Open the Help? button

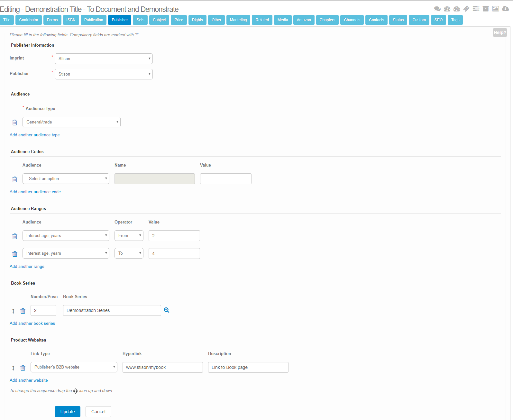click(x=499, y=32)
